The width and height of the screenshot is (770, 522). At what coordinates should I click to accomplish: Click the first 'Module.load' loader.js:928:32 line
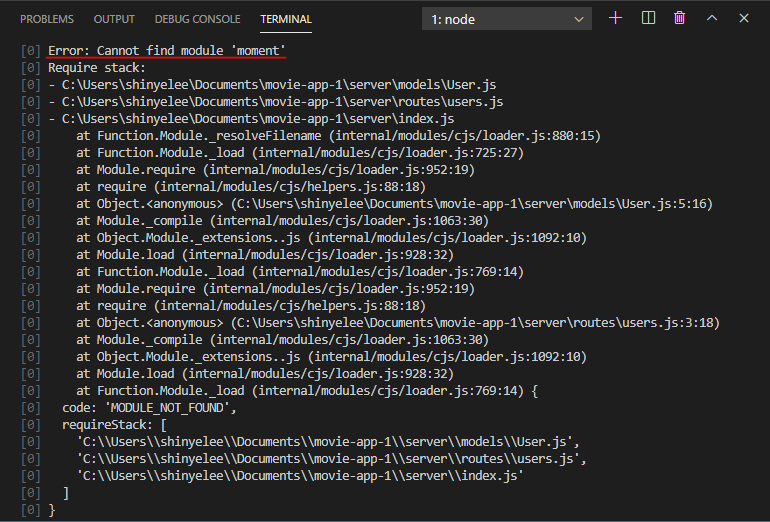coord(265,255)
